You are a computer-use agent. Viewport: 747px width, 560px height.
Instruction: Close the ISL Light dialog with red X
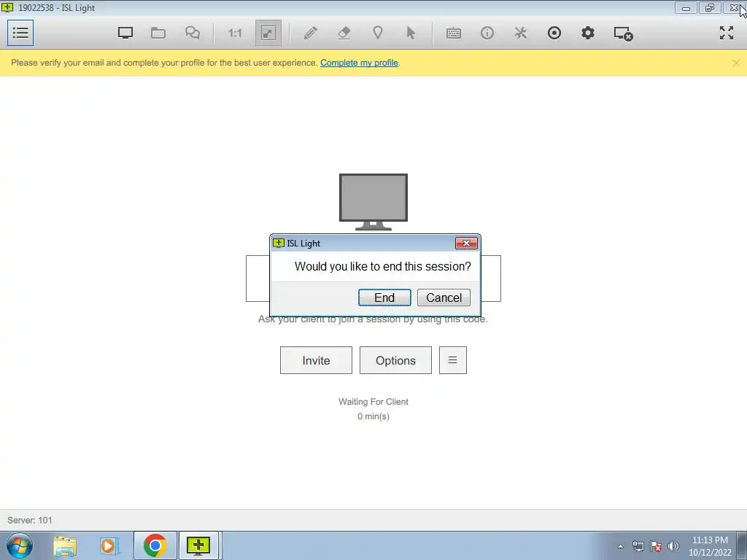pyautogui.click(x=466, y=244)
